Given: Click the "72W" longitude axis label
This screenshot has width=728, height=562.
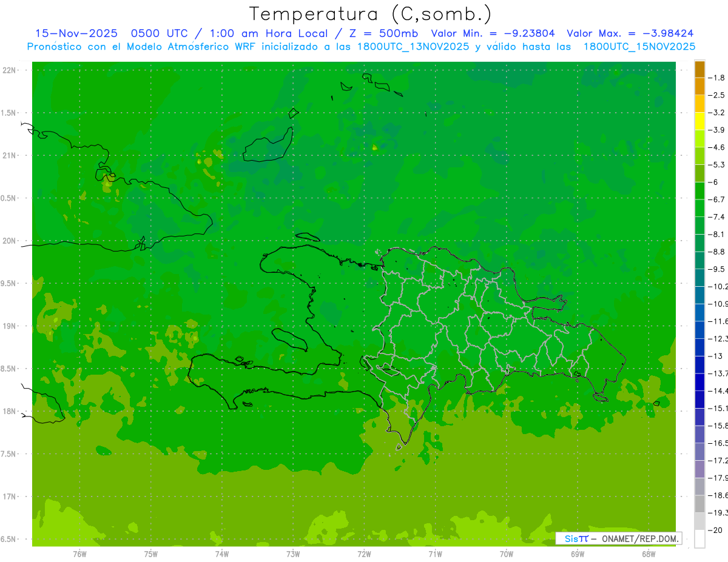Looking at the screenshot, I should pos(364,554).
